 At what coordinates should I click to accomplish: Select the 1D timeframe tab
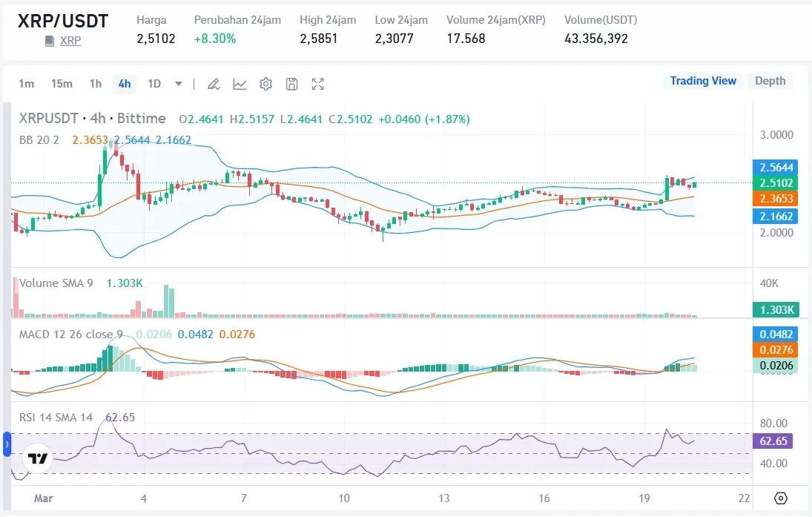(x=154, y=84)
